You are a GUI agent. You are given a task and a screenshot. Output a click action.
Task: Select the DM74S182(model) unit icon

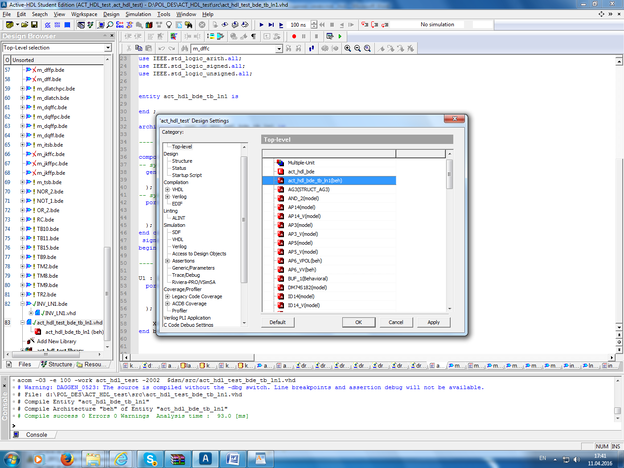click(x=280, y=287)
